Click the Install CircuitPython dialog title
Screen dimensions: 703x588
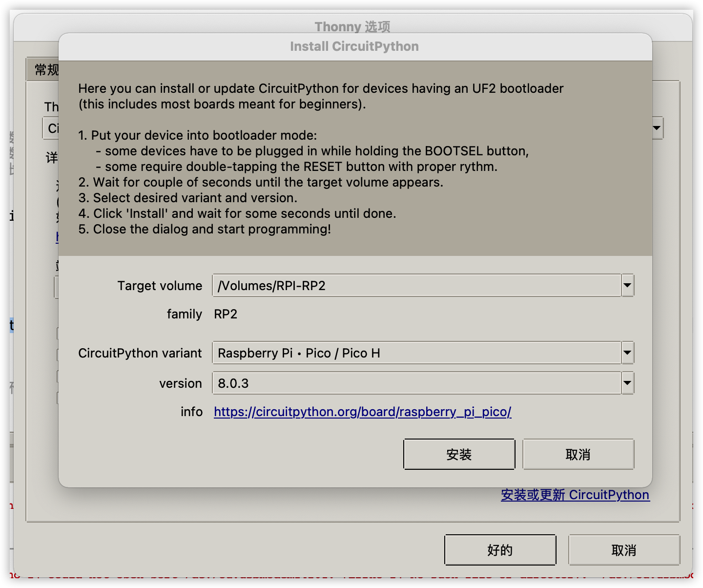(354, 46)
